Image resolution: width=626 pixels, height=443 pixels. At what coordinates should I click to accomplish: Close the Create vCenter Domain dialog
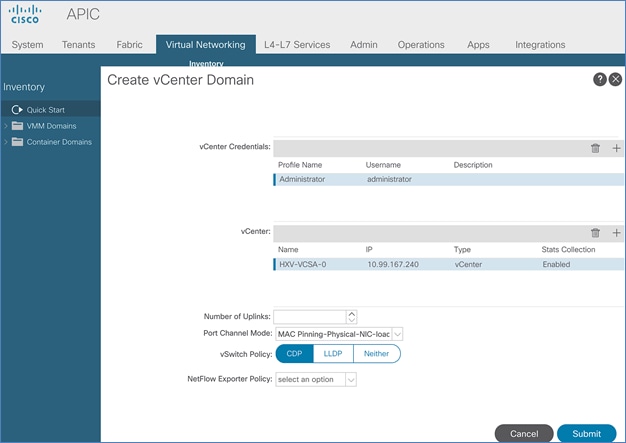coord(614,80)
